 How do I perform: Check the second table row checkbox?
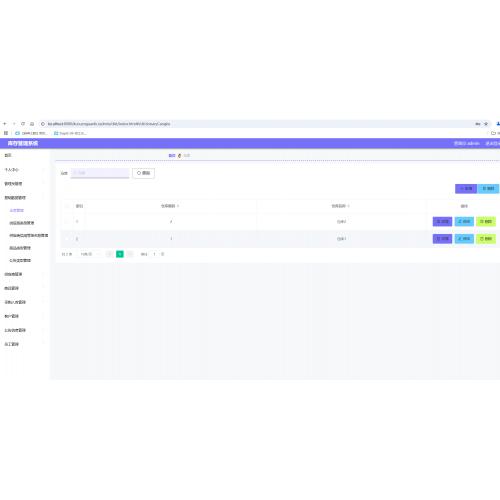coord(66,239)
